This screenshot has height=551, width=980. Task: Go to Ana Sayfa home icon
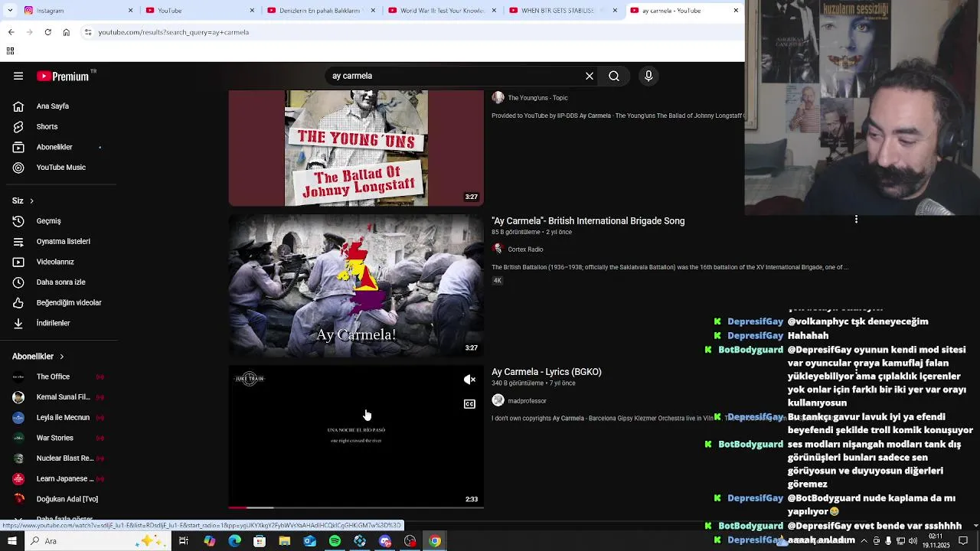click(18, 106)
